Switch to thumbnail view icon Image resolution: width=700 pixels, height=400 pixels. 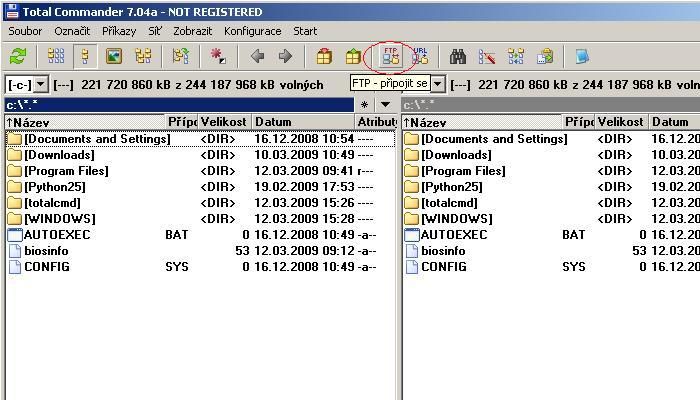pos(114,57)
